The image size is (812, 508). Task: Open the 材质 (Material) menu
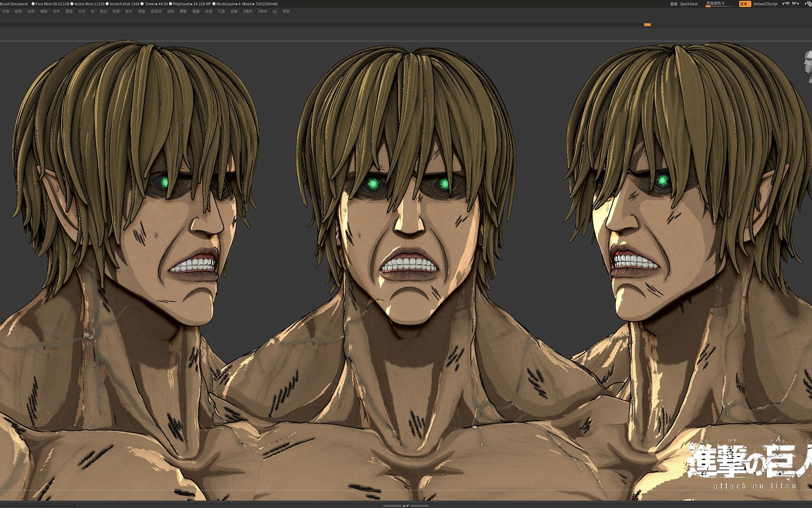point(116,11)
